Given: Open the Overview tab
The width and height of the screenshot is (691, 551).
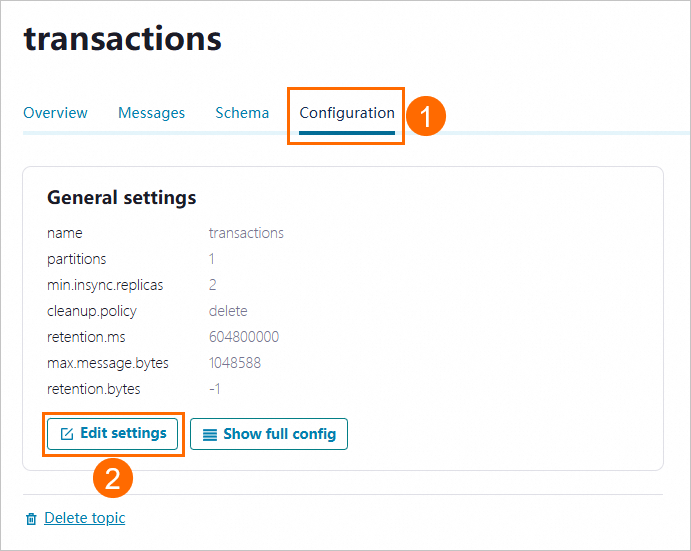Looking at the screenshot, I should pos(55,113).
